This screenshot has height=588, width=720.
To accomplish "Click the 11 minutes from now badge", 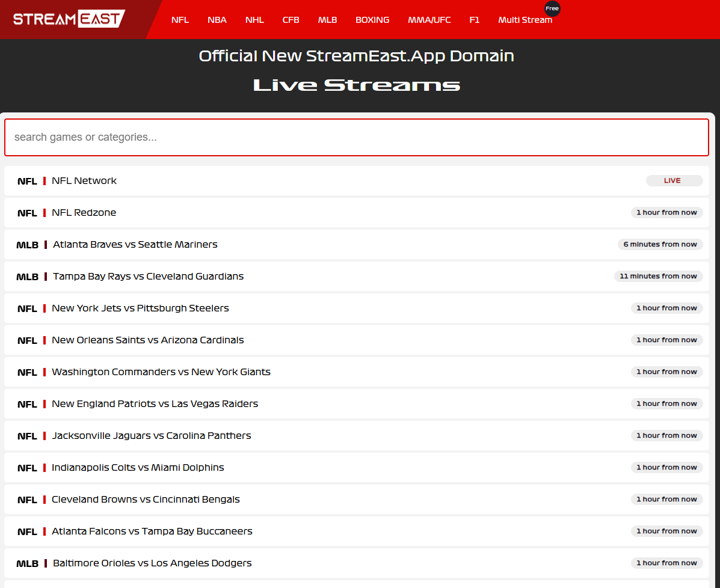I will pos(658,276).
